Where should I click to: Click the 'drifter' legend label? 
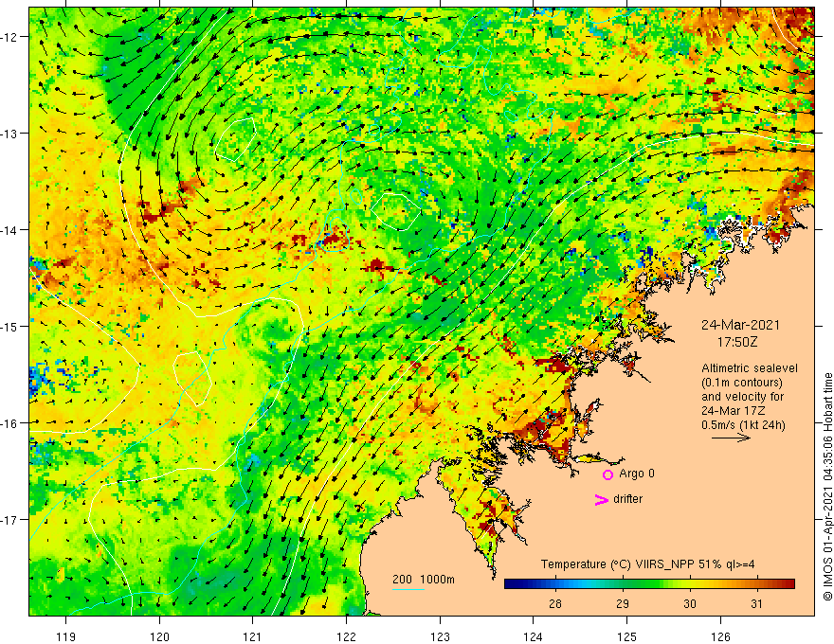pos(627,499)
